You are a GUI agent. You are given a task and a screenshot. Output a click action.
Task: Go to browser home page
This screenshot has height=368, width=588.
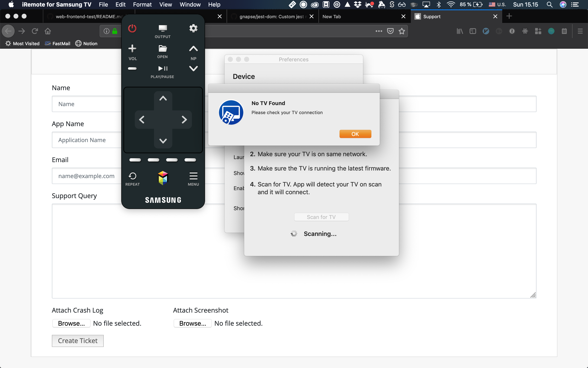[48, 31]
